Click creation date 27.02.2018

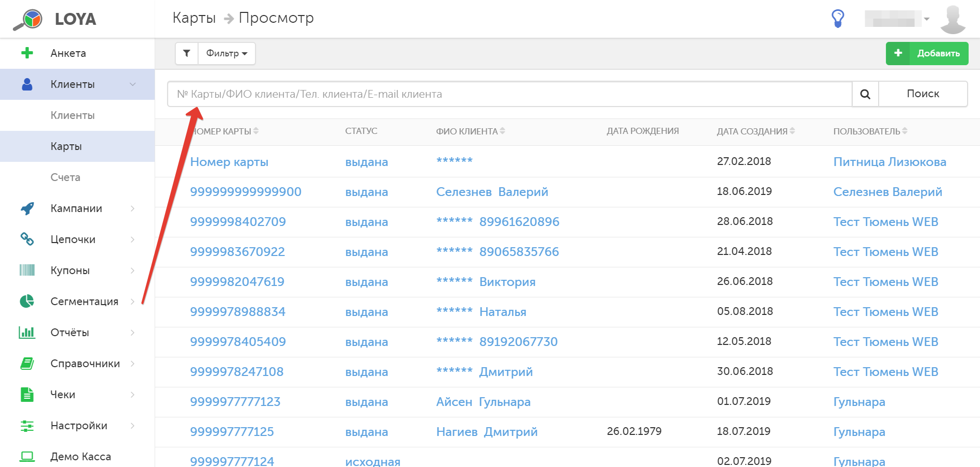point(744,161)
